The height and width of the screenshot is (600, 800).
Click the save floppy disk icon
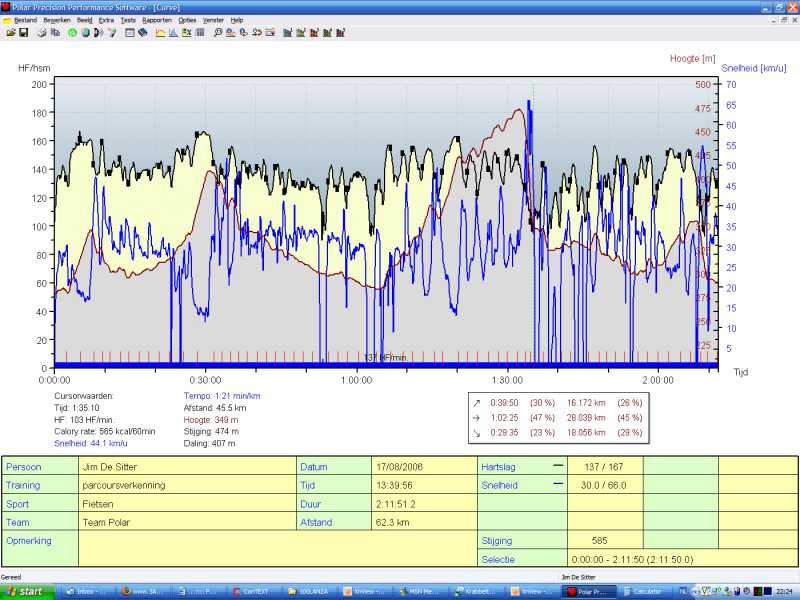[x=23, y=33]
